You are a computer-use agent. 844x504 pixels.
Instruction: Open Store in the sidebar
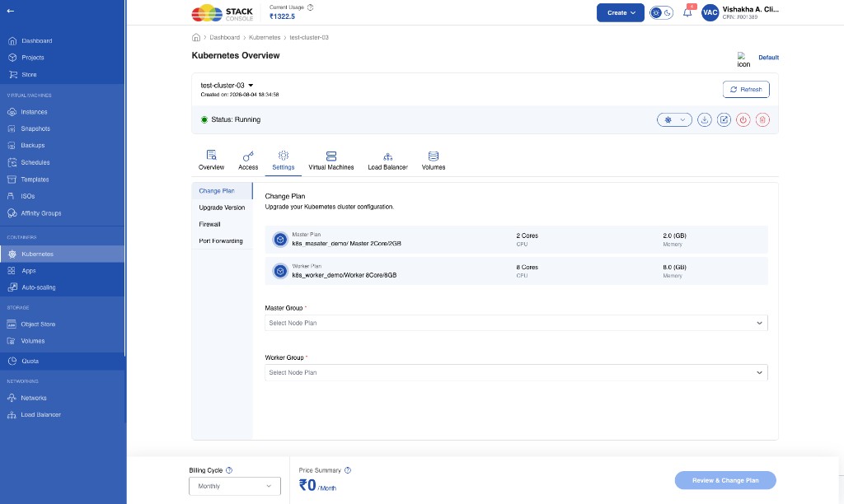(x=29, y=75)
